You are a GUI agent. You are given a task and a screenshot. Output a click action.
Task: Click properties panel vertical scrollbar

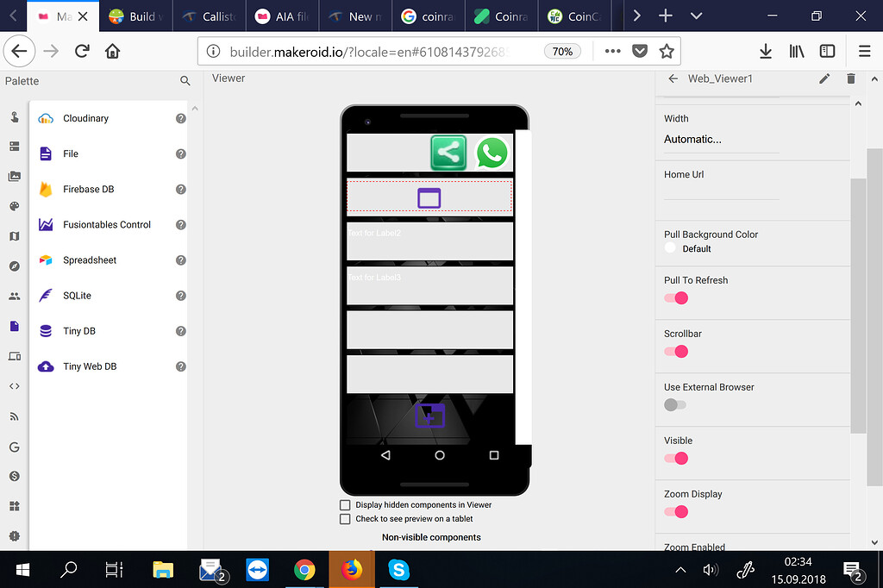coord(858,306)
